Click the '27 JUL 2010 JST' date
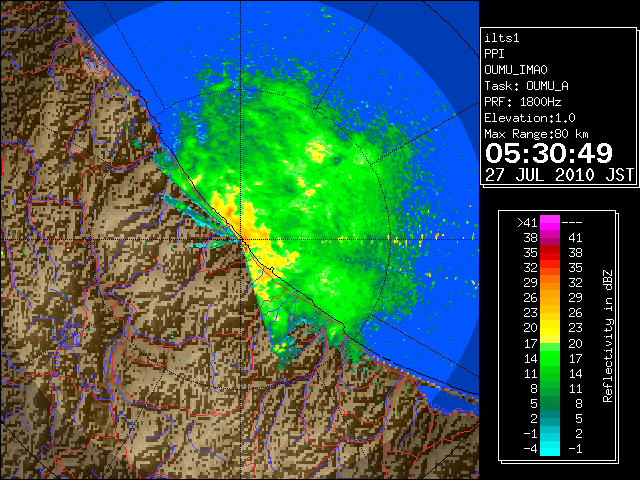 point(560,175)
